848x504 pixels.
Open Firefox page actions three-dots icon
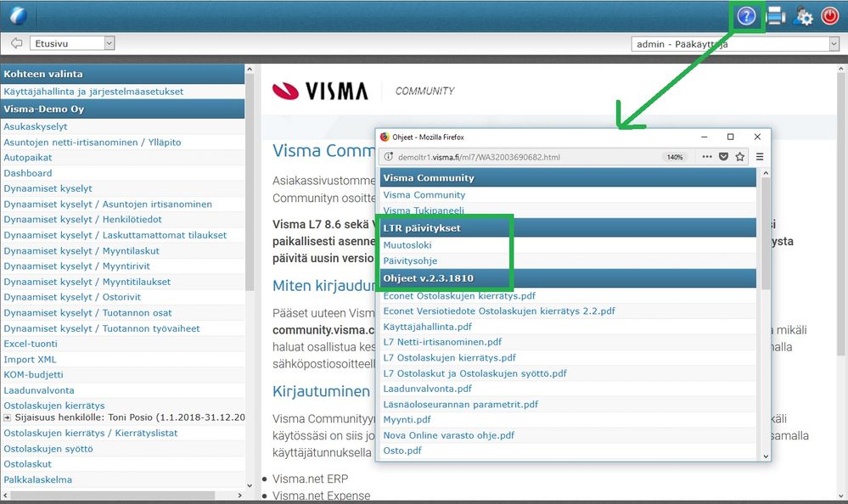tap(707, 157)
